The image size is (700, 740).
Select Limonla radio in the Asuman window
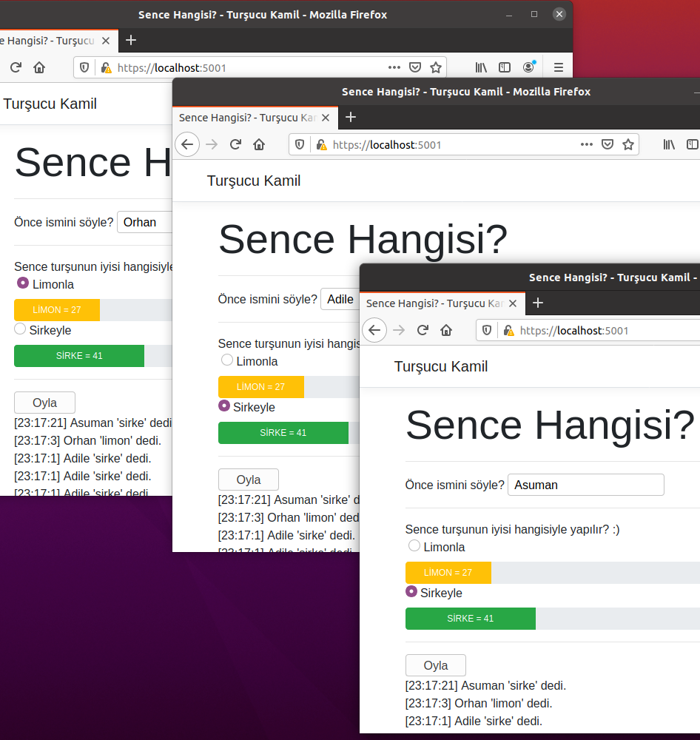tap(414, 546)
